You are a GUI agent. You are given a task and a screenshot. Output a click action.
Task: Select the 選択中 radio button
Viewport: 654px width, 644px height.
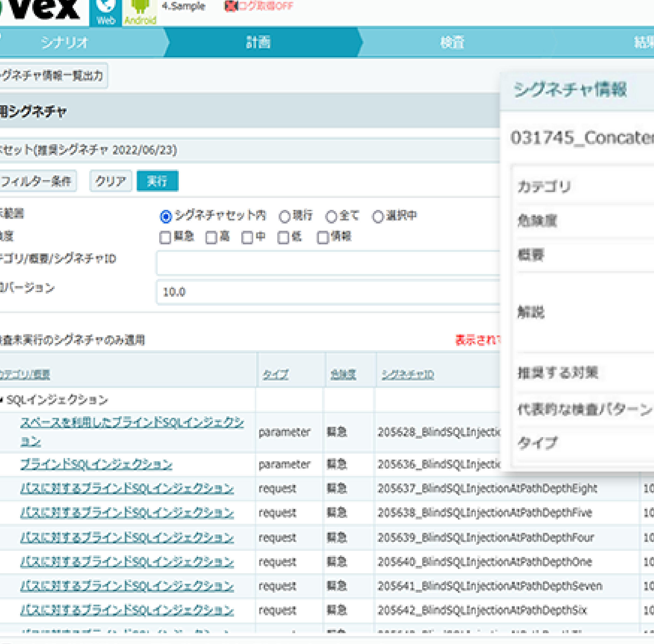(x=378, y=217)
